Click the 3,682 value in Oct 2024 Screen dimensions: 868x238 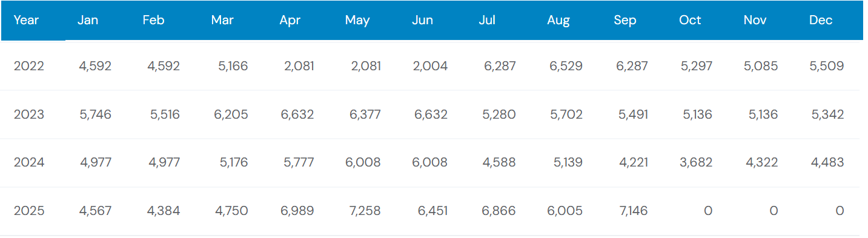pos(696,162)
